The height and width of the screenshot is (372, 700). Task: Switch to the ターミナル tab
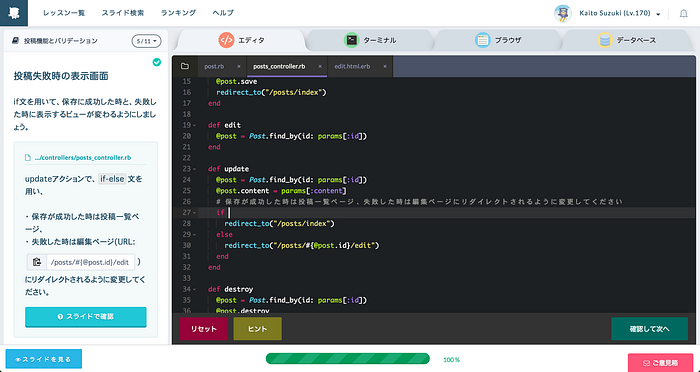[x=370, y=40]
